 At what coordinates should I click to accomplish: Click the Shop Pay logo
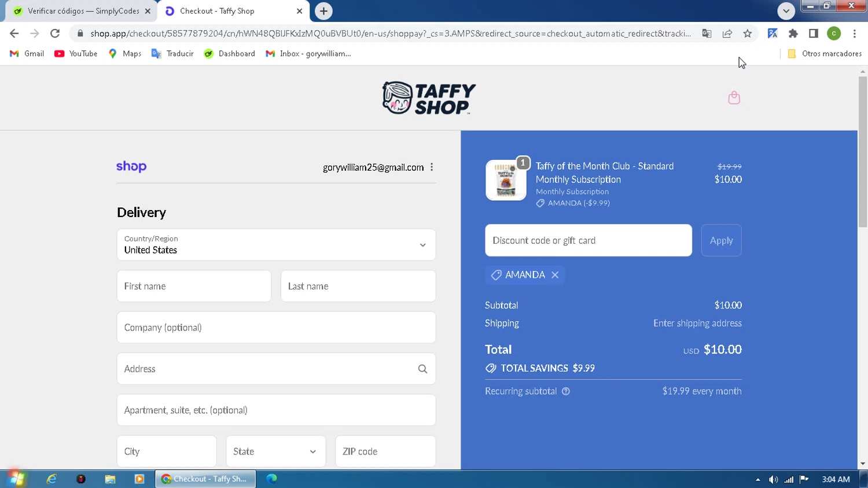pos(131,167)
